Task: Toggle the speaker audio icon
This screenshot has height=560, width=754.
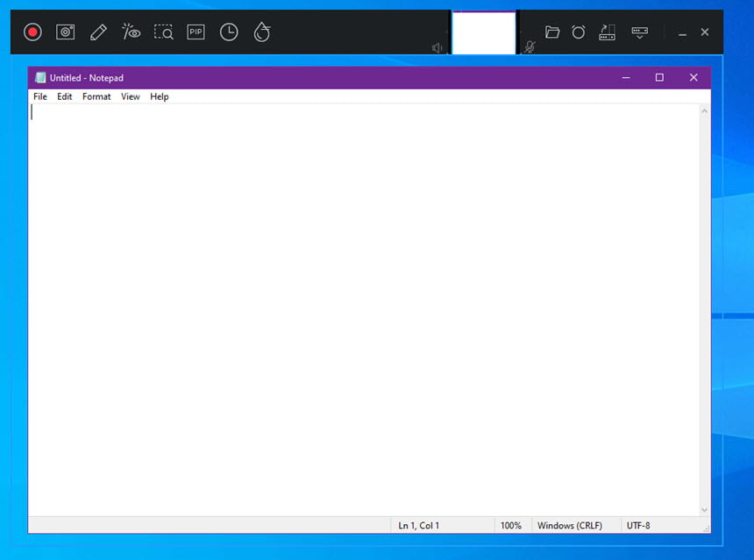Action: (x=437, y=47)
